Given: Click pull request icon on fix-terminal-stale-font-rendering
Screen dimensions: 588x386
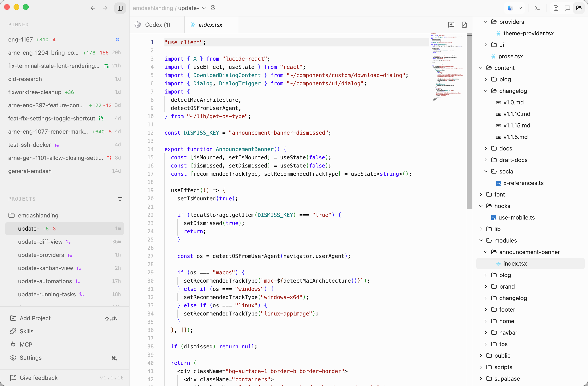Looking at the screenshot, I should (106, 66).
